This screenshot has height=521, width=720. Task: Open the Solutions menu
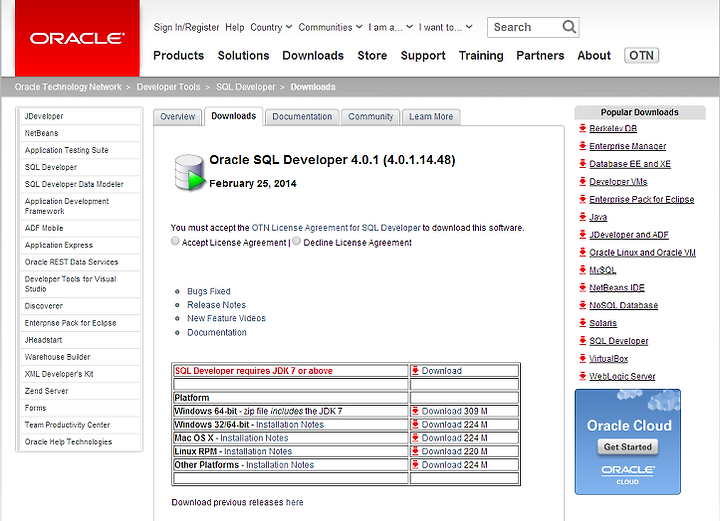tap(243, 56)
